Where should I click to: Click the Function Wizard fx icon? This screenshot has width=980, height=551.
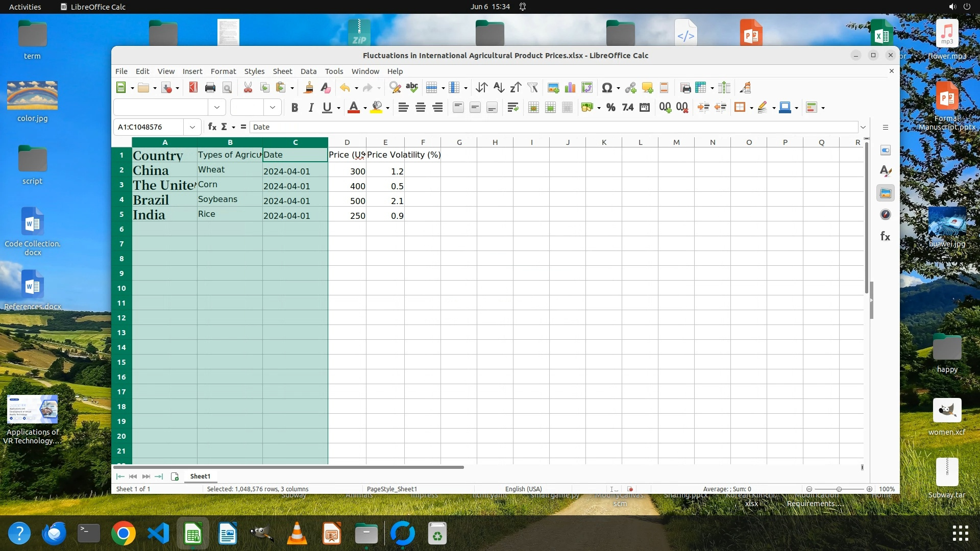pyautogui.click(x=212, y=127)
